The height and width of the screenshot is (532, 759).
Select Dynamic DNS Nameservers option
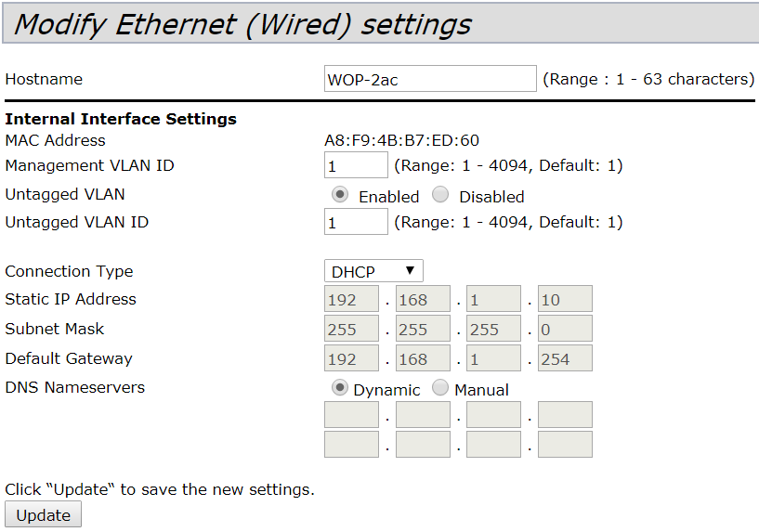click(x=340, y=388)
